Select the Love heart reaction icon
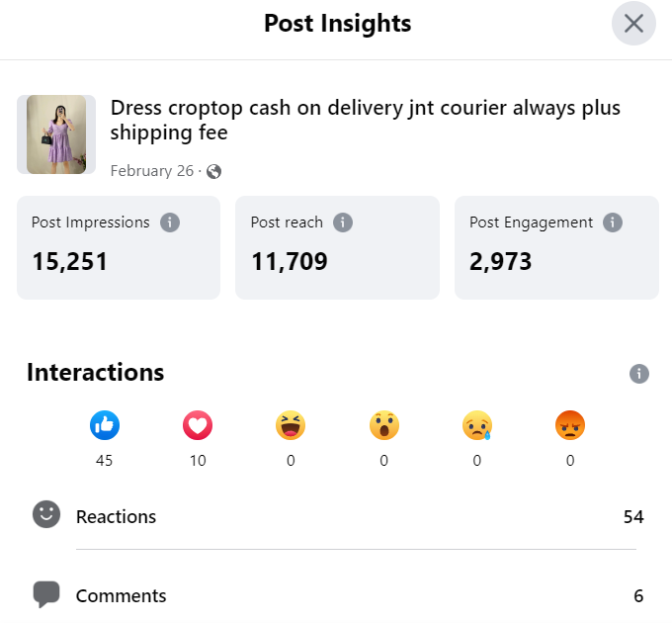672x623 pixels. click(198, 426)
